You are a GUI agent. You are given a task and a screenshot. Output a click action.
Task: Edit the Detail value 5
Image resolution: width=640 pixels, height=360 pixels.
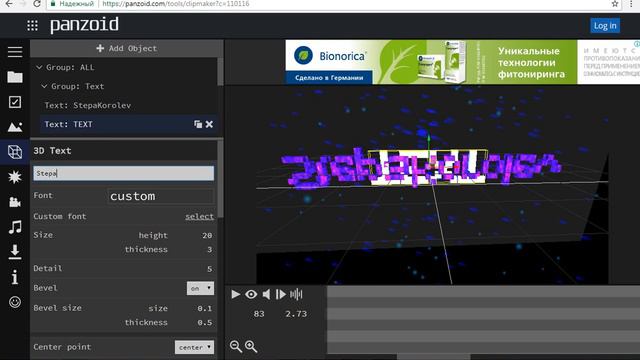(x=209, y=269)
